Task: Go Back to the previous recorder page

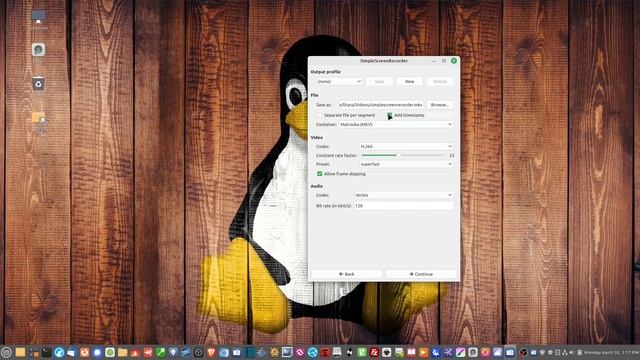Action: 347,274
